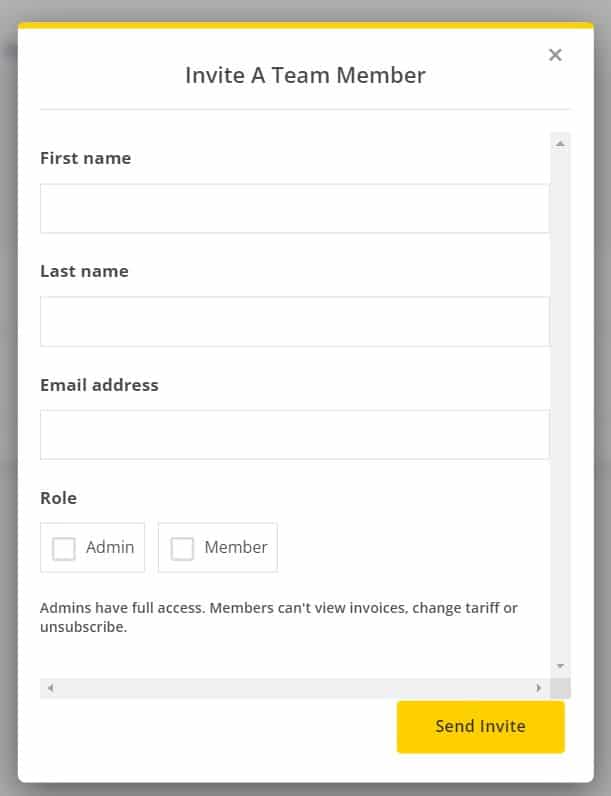
Task: Click the Role section heading
Action: (x=58, y=498)
